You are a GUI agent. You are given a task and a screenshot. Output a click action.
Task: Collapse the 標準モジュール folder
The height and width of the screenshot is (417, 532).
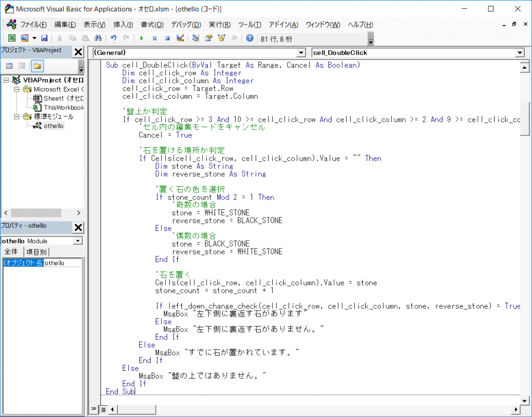point(17,116)
